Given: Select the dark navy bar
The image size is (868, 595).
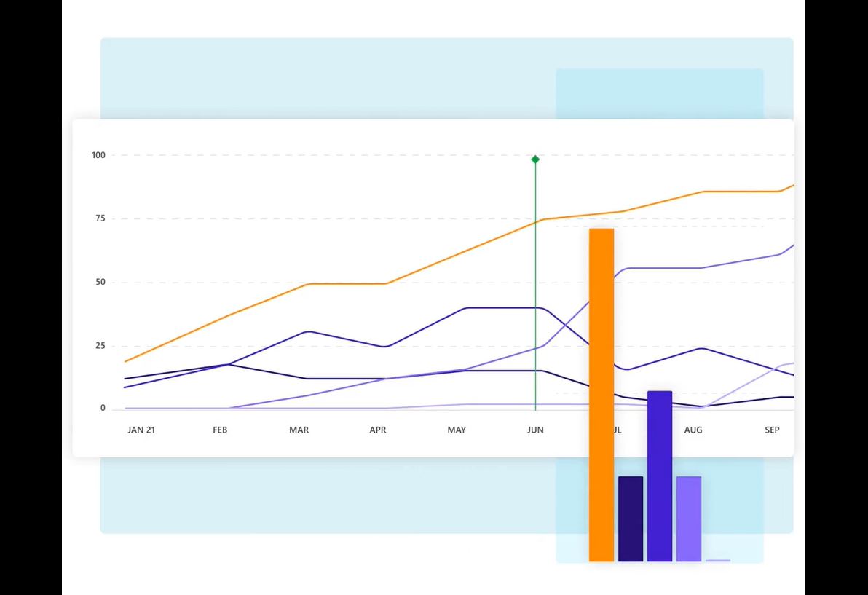Looking at the screenshot, I should coord(629,517).
